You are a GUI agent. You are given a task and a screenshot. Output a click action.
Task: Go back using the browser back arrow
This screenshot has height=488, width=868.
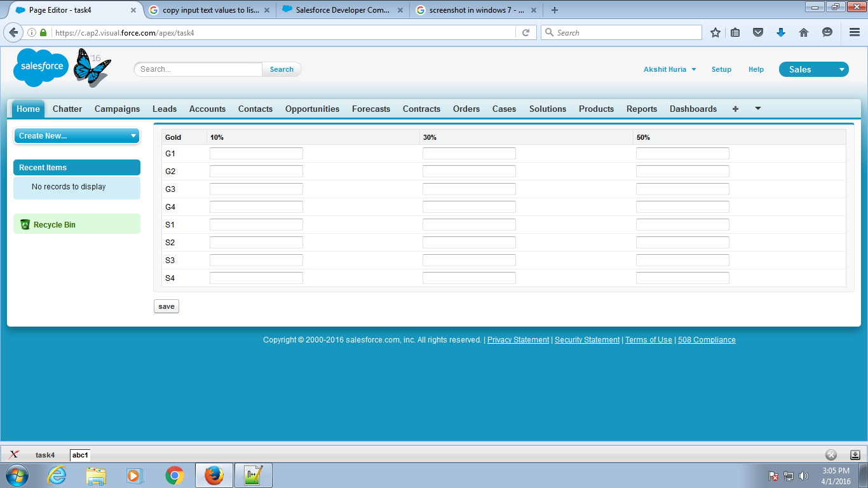(13, 32)
